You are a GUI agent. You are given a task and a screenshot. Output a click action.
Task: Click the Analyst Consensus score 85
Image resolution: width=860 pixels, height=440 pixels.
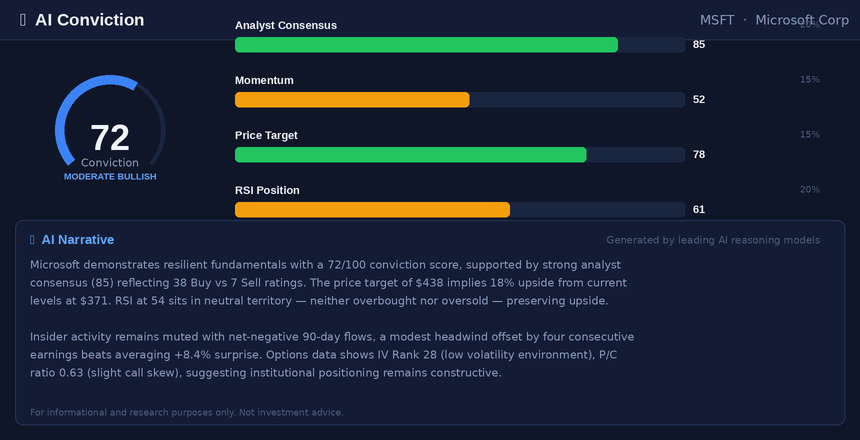pos(699,45)
